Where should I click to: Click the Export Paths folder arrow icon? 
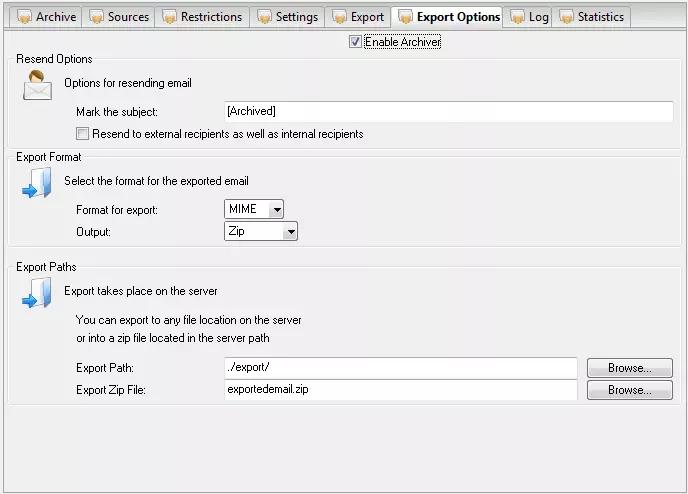(x=37, y=293)
